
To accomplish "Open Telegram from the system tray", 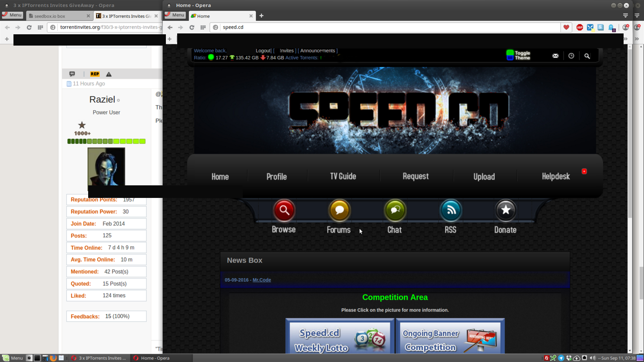I will [x=561, y=358].
